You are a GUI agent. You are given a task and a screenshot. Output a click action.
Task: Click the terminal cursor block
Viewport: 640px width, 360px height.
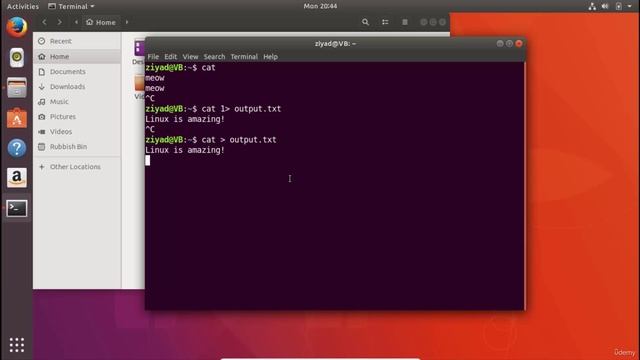[147, 160]
